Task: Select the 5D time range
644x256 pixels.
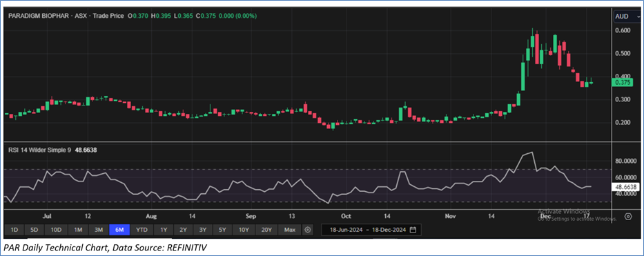Action: point(35,230)
